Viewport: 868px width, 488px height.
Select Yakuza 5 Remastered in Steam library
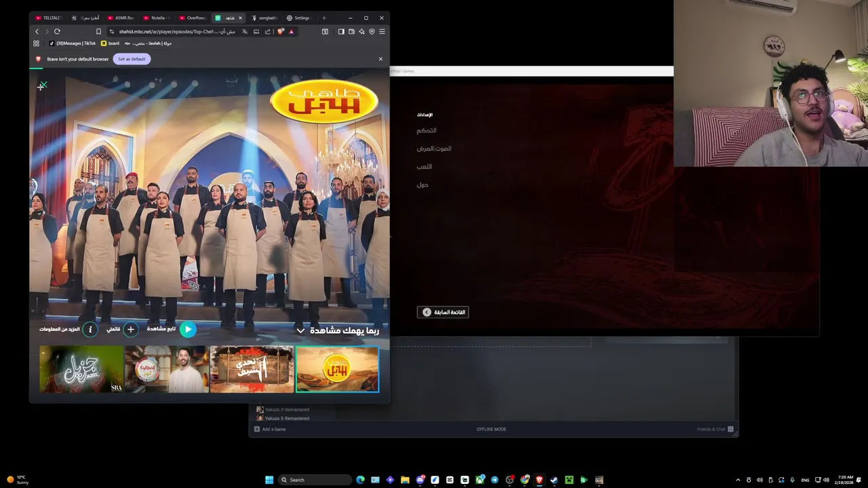coord(283,418)
